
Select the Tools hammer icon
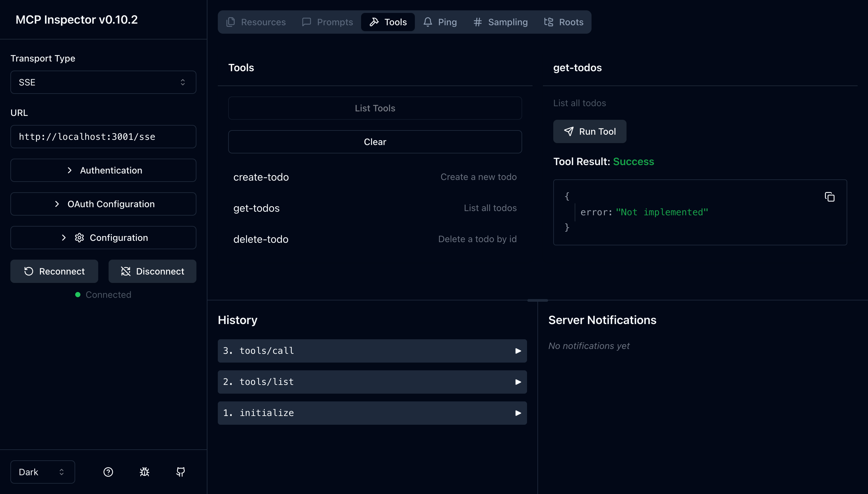tap(375, 21)
